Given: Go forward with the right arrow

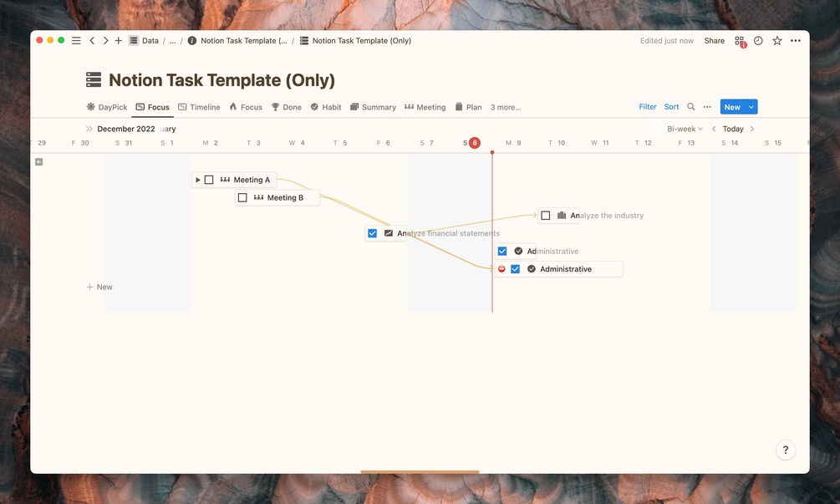Looking at the screenshot, I should tap(105, 41).
